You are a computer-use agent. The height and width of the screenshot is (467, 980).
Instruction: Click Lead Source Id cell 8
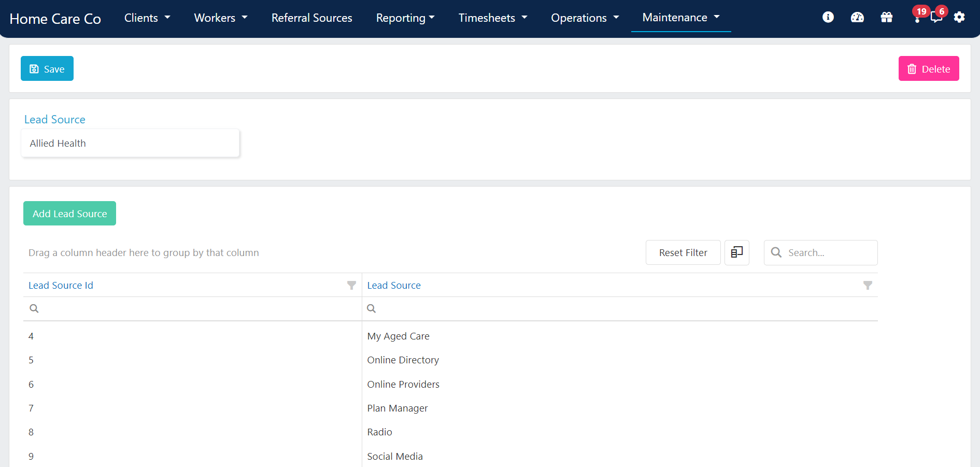pyautogui.click(x=192, y=432)
